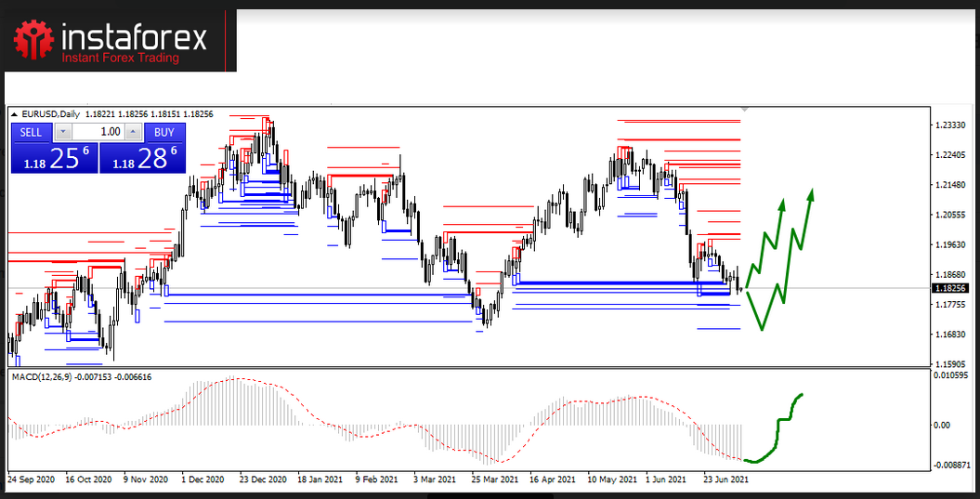Image resolution: width=980 pixels, height=499 pixels.
Task: Click the 9 Nov 2020 date label
Action: point(146,479)
